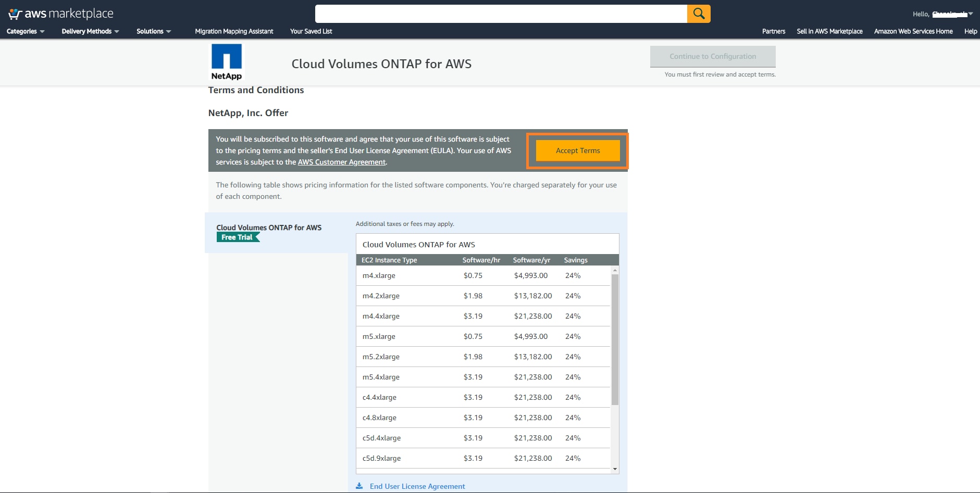Click Continue to Configuration button
Screen dimensions: 980x493
click(713, 56)
